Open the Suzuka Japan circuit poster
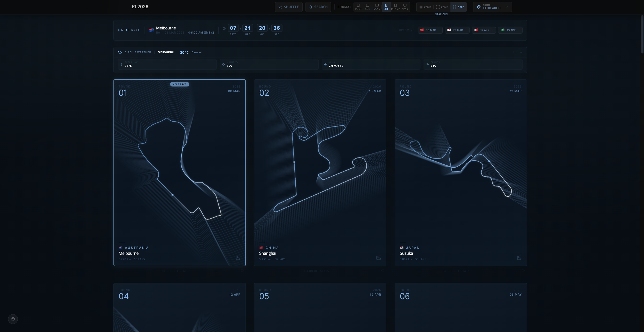This screenshot has width=644, height=332. 461,172
